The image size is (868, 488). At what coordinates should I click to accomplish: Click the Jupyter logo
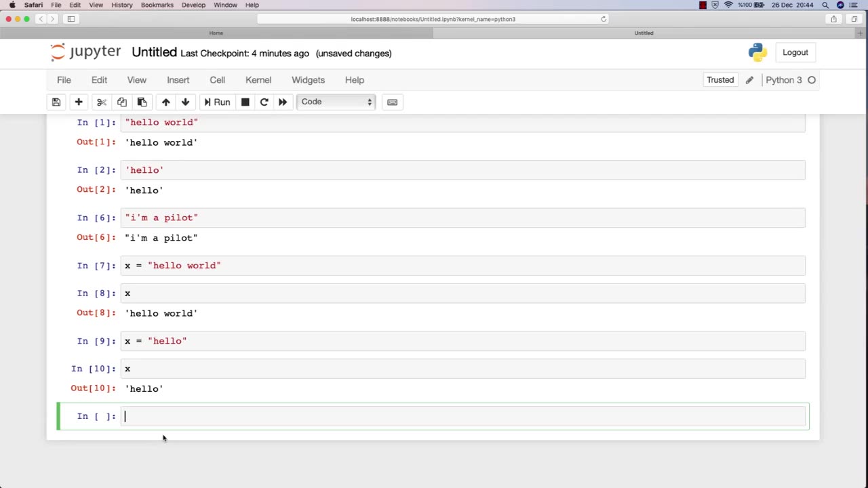(85, 52)
